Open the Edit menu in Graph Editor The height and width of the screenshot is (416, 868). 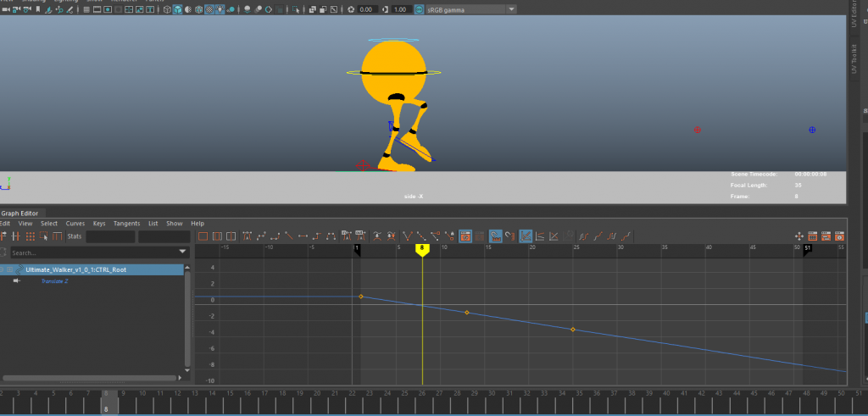(5, 224)
